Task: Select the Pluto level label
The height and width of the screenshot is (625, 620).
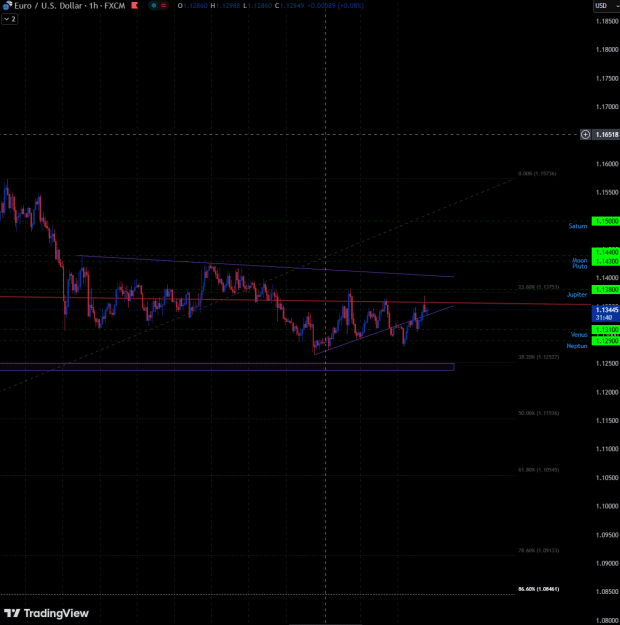Action: click(580, 266)
